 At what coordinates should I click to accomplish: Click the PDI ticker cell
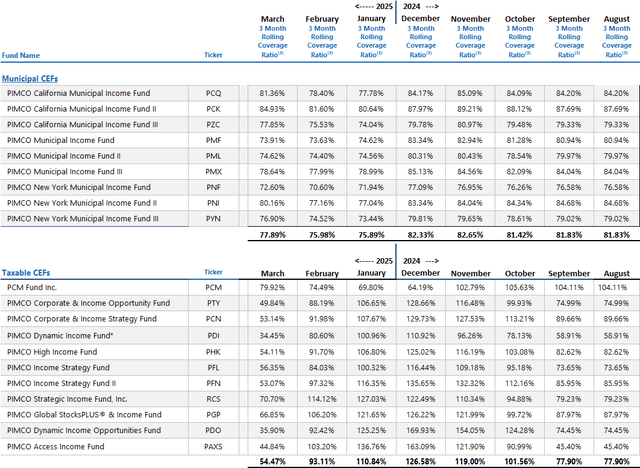[213, 336]
